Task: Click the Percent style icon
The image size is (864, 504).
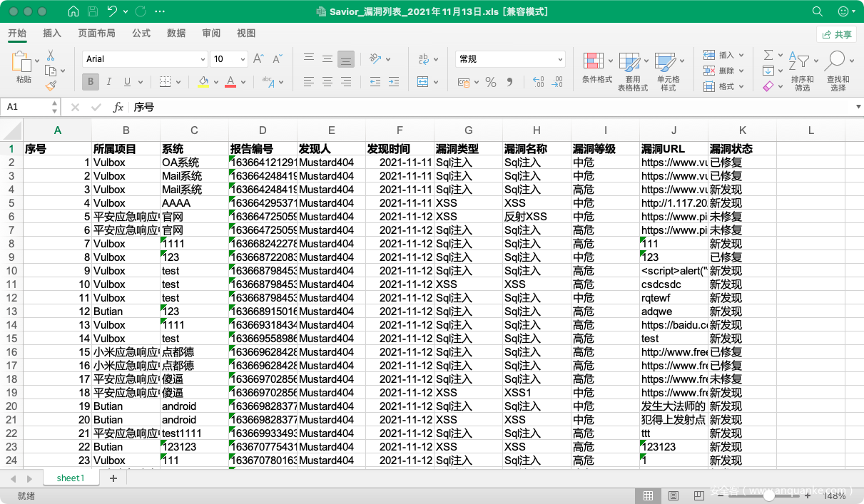Action: tap(490, 82)
